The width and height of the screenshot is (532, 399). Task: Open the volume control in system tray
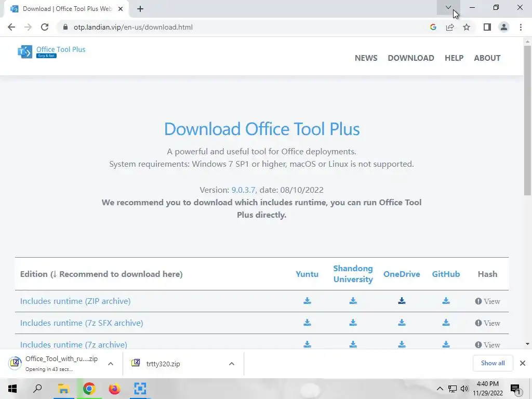(464, 389)
